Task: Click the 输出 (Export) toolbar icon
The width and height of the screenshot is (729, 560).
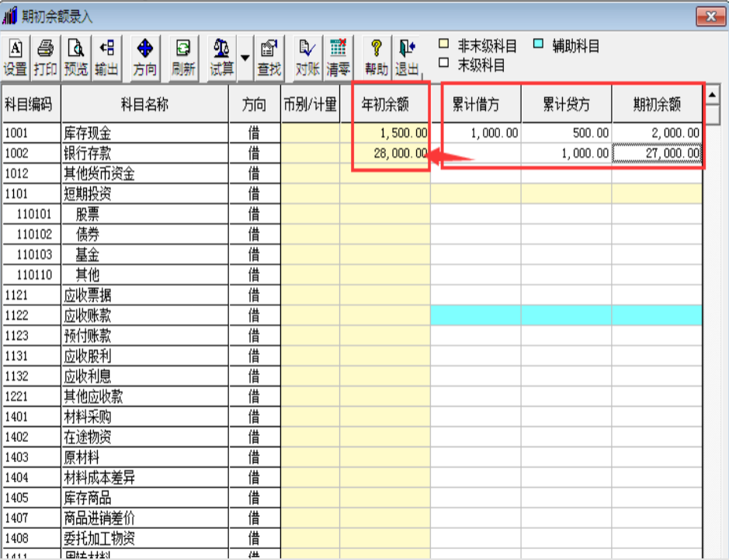Action: click(x=106, y=58)
